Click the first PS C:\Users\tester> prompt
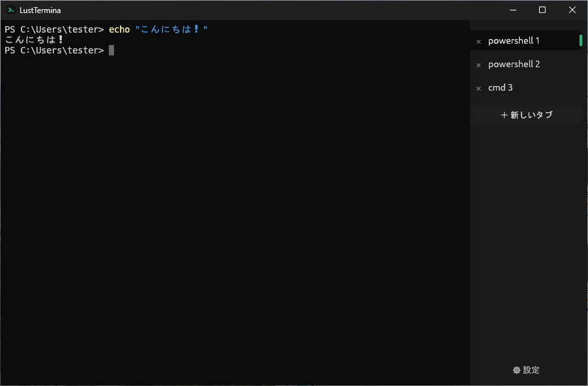The image size is (588, 386). [x=54, y=29]
